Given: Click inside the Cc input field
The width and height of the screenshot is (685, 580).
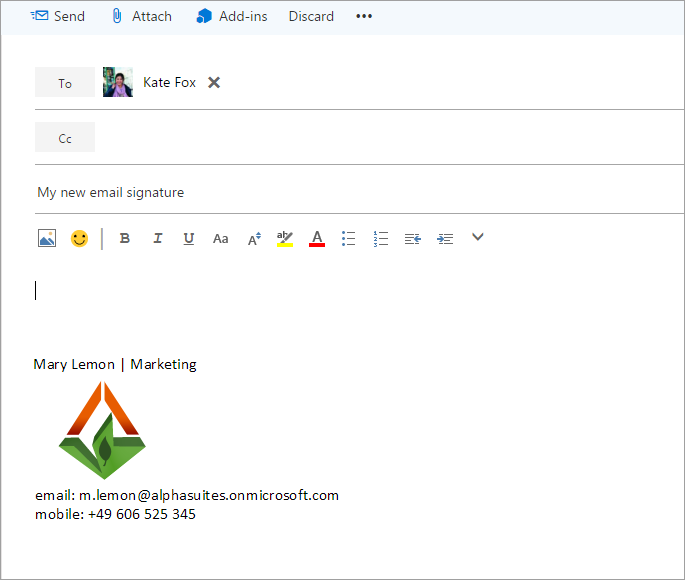Looking at the screenshot, I should (x=389, y=137).
